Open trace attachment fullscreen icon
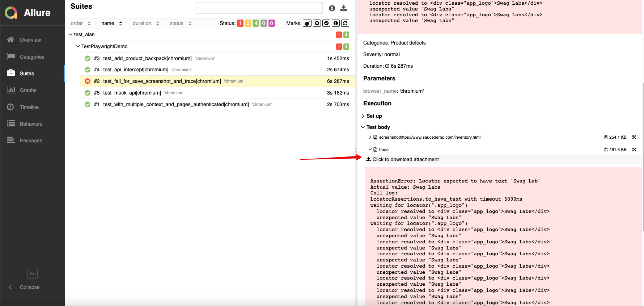Viewport: 644px width, 306px height. point(634,150)
